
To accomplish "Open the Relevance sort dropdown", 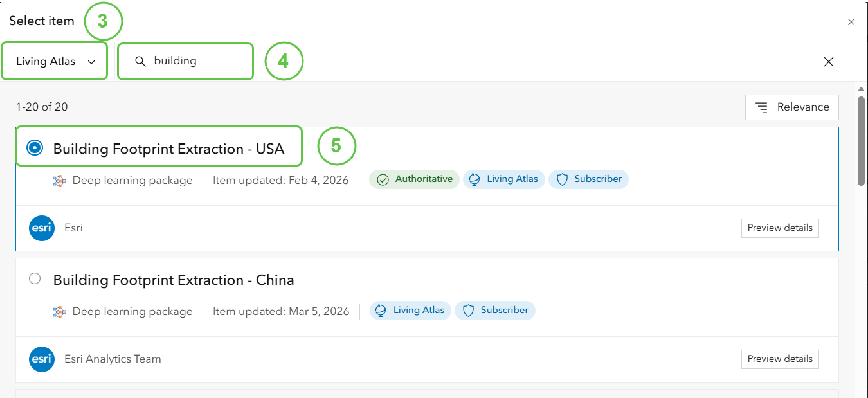I will pos(792,107).
